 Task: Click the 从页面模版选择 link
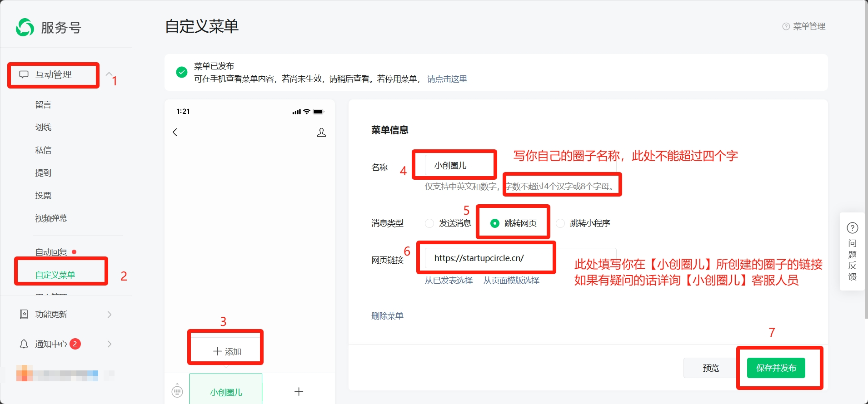point(511,281)
